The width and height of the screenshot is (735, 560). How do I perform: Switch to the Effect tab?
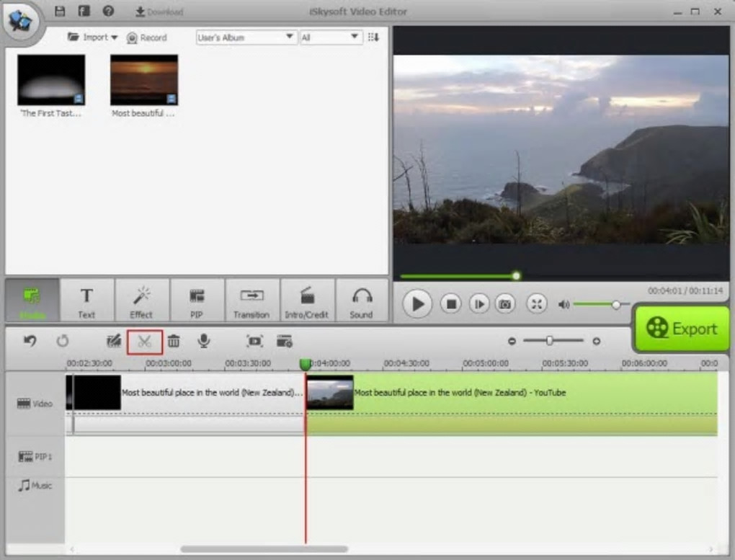[141, 300]
